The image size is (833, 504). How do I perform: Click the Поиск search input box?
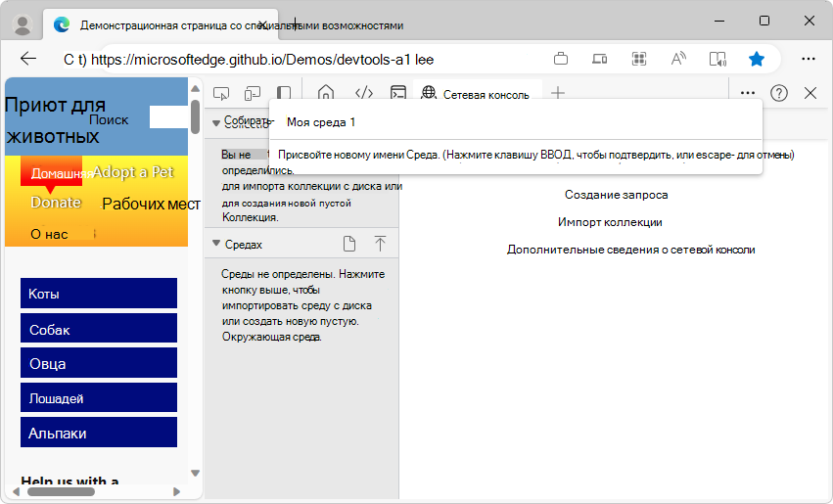(168, 117)
